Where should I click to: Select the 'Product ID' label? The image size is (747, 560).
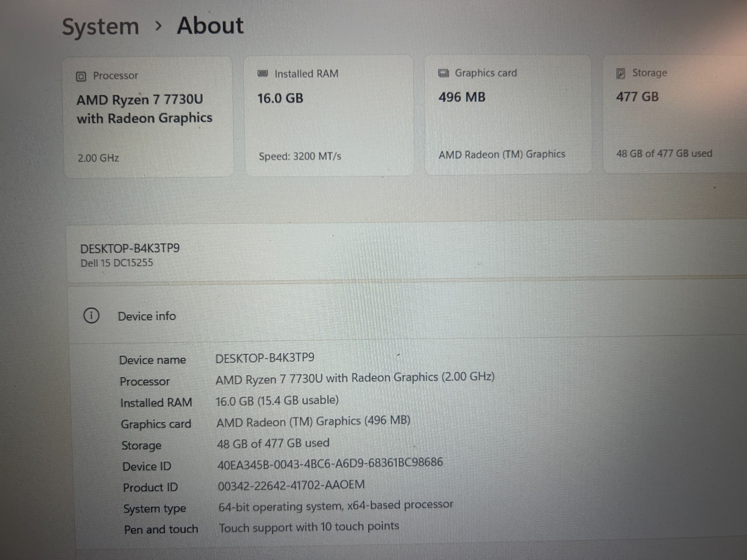150,488
